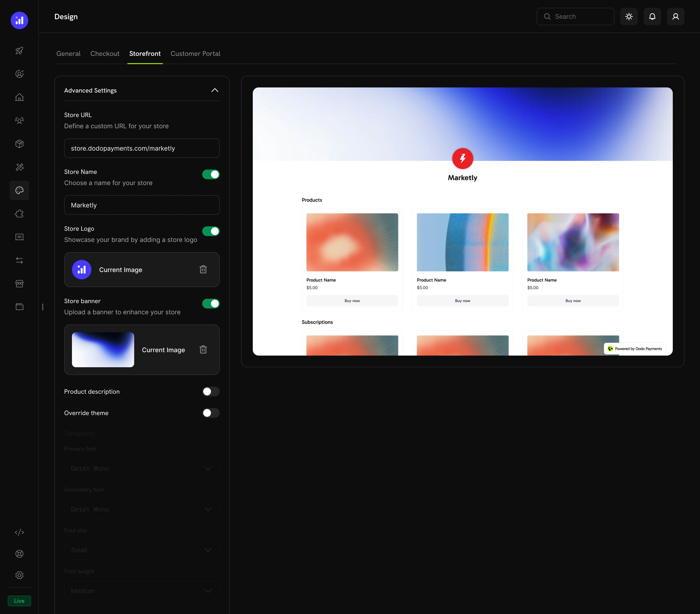
Task: Toggle off the Store Name switch
Action: click(211, 174)
